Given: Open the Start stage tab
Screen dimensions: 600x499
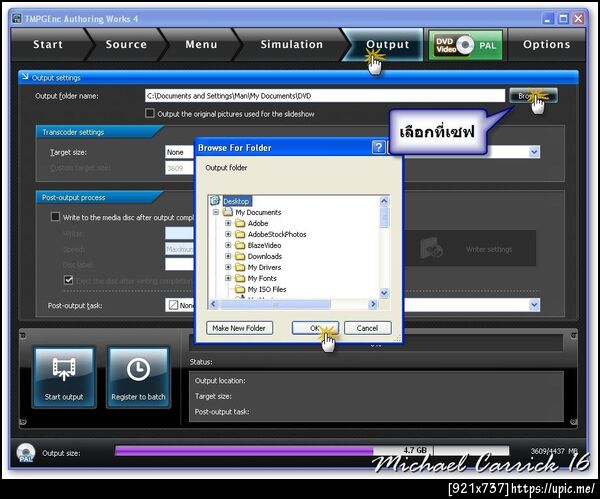Looking at the screenshot, I should coord(49,44).
